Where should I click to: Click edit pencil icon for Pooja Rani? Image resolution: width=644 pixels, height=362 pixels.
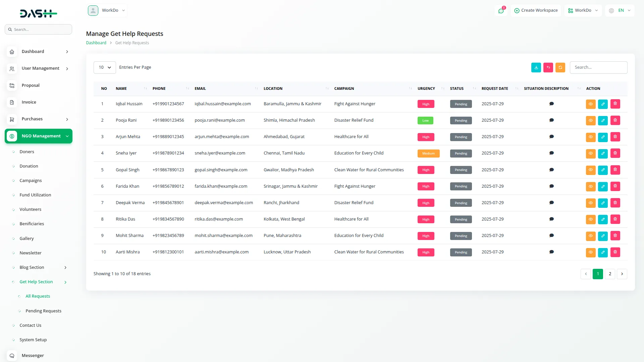(603, 120)
